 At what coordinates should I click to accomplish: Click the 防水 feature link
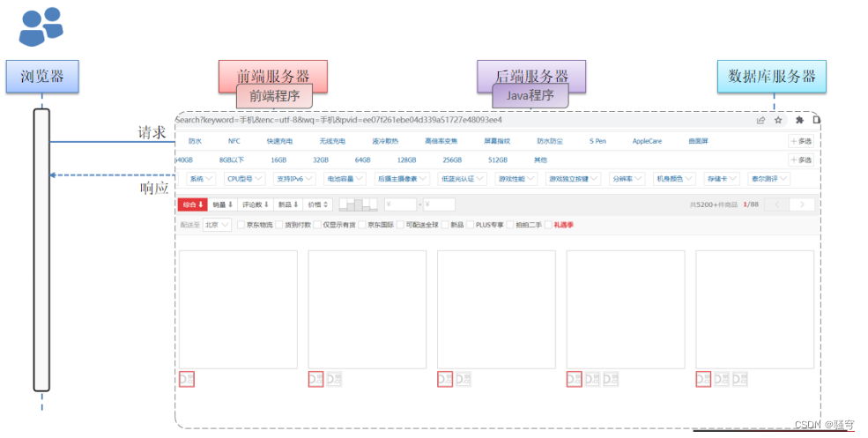pyautogui.click(x=195, y=141)
